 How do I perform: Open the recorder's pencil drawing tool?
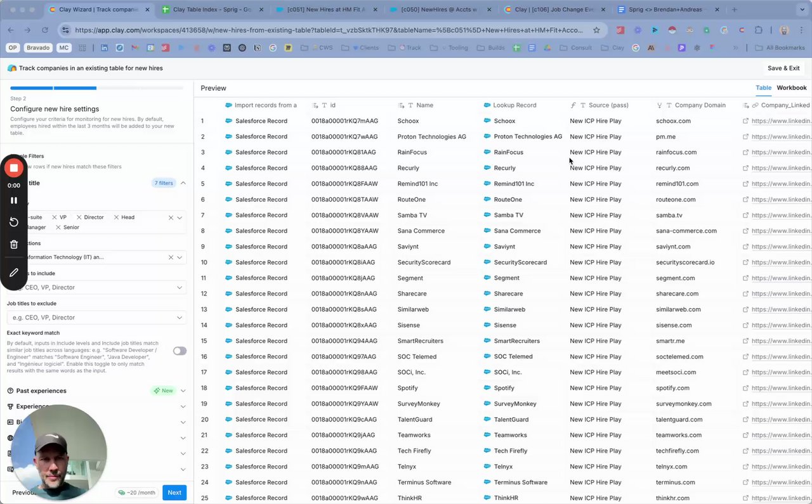(14, 272)
